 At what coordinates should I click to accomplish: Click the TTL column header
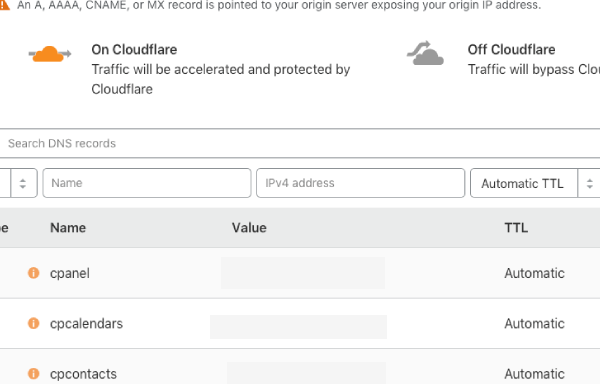point(516,228)
